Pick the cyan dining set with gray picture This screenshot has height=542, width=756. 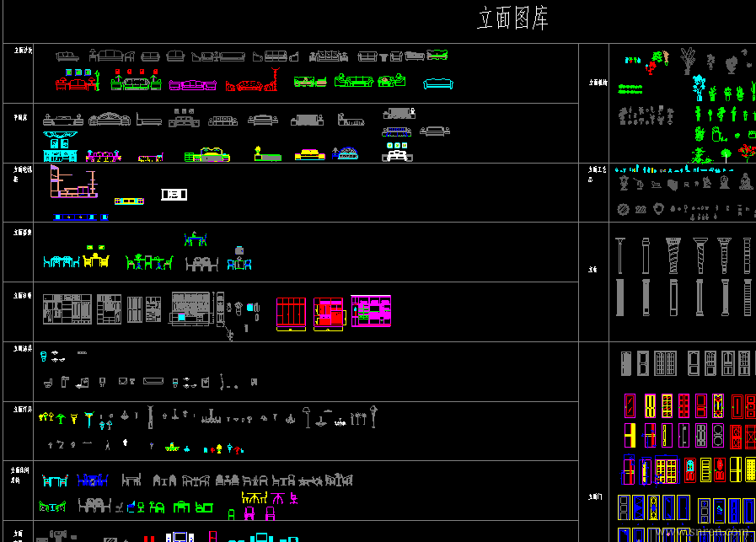coord(239,258)
